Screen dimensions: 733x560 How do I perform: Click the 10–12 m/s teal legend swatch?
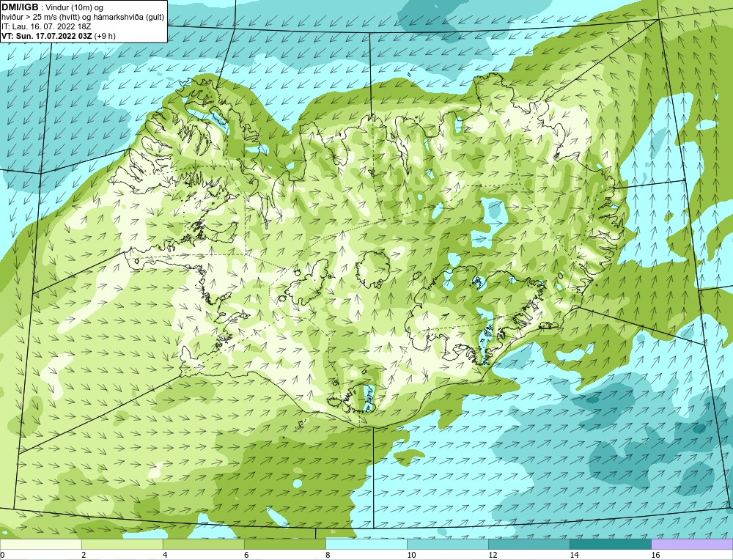coord(447,544)
